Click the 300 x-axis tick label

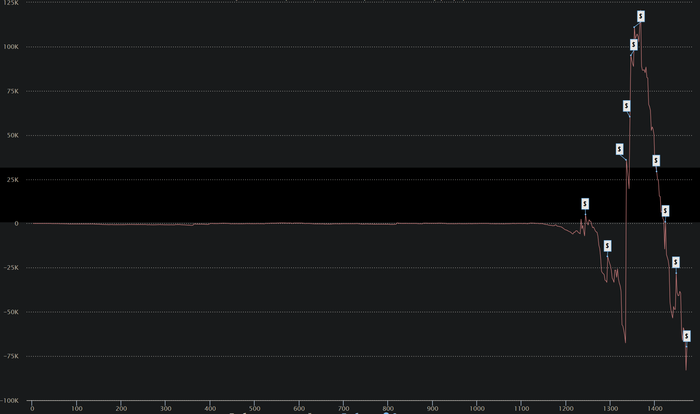click(166, 408)
